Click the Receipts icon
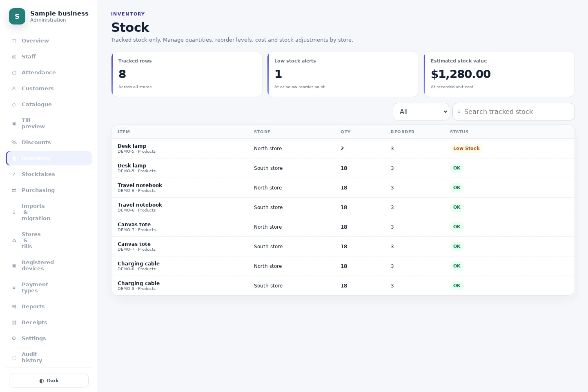 click(x=14, y=323)
